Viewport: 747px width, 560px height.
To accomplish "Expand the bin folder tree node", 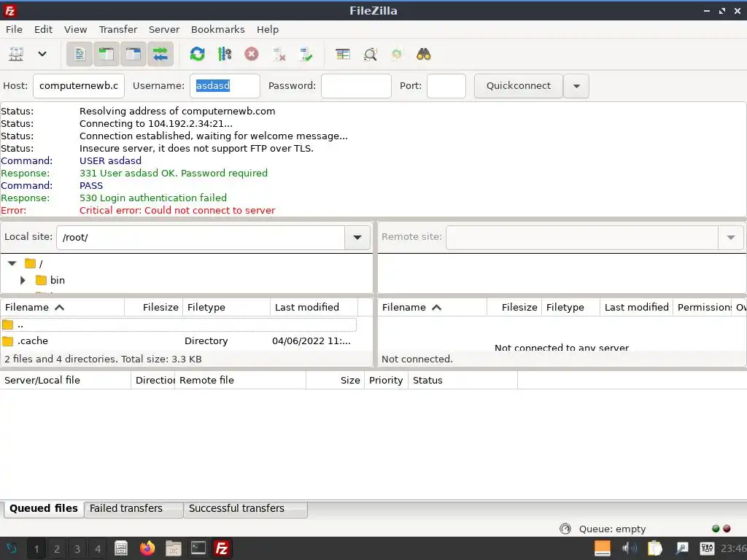I will 23,280.
